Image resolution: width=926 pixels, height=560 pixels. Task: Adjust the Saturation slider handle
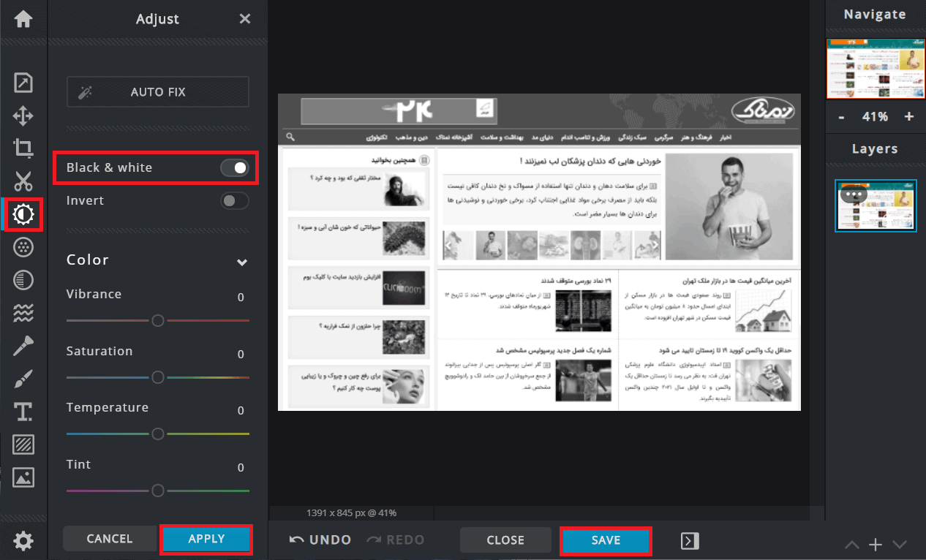pyautogui.click(x=157, y=377)
